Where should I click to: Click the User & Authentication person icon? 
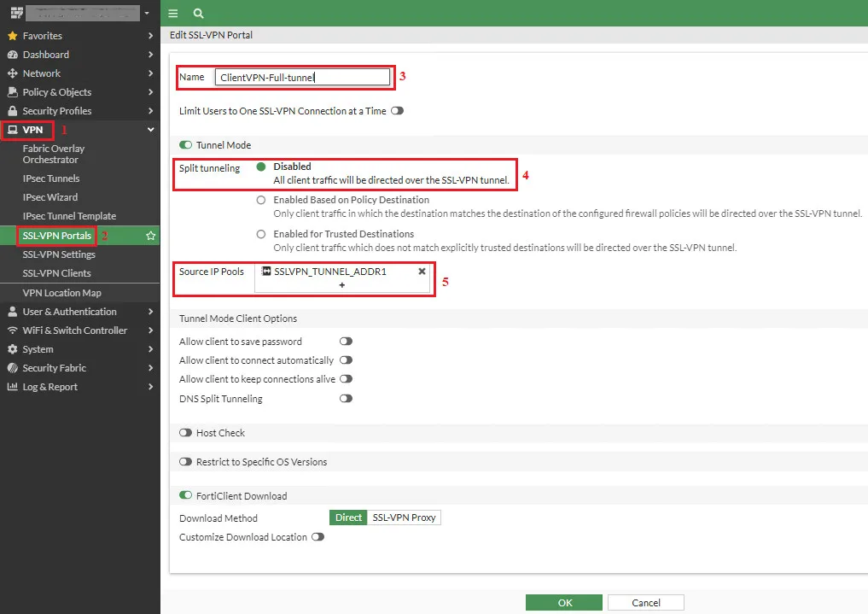pyautogui.click(x=12, y=312)
